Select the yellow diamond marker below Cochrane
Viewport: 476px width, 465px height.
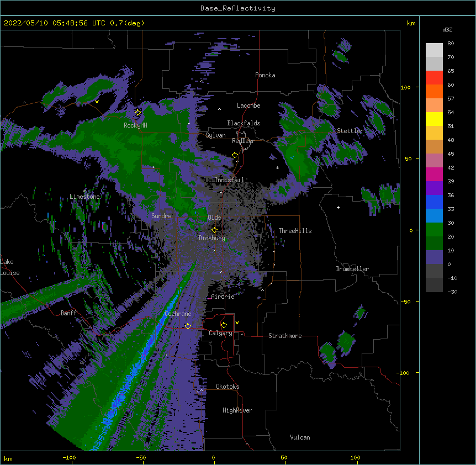coord(188,326)
